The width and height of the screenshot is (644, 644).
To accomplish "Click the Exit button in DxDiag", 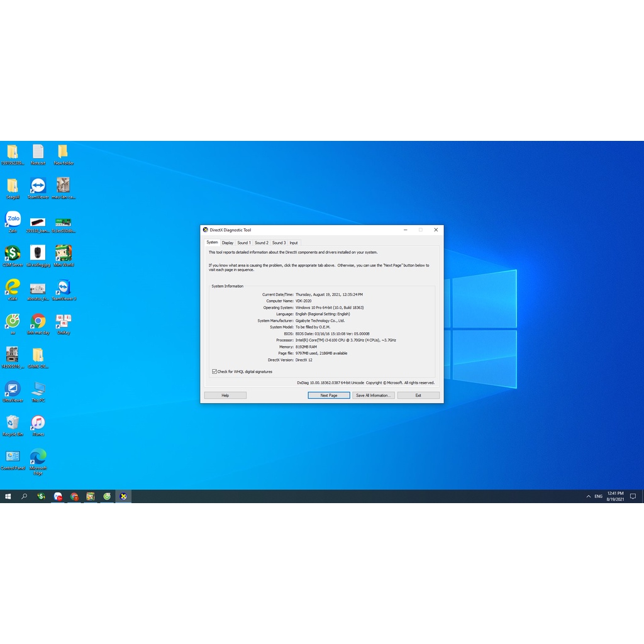I will (x=418, y=396).
